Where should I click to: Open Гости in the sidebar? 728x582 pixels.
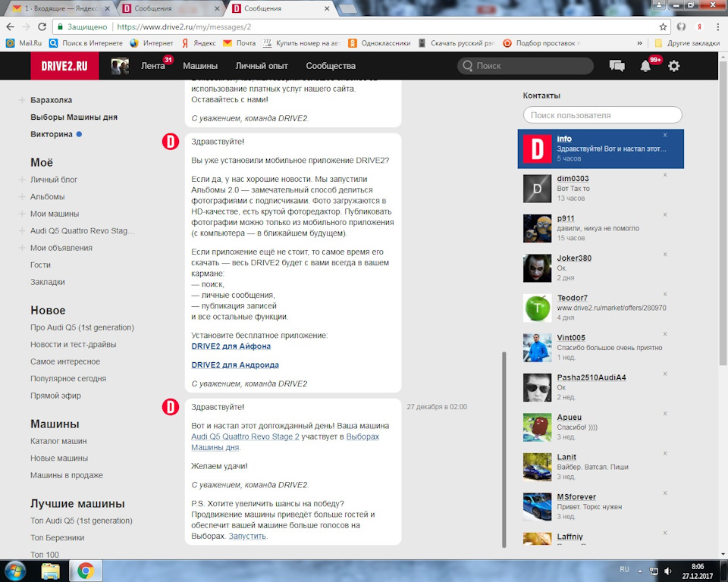40,265
